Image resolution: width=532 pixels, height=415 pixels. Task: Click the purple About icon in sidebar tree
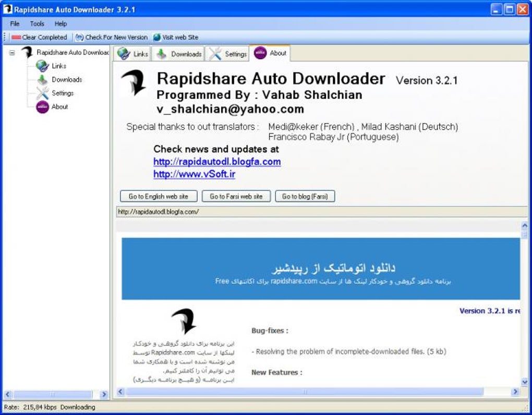click(x=42, y=107)
